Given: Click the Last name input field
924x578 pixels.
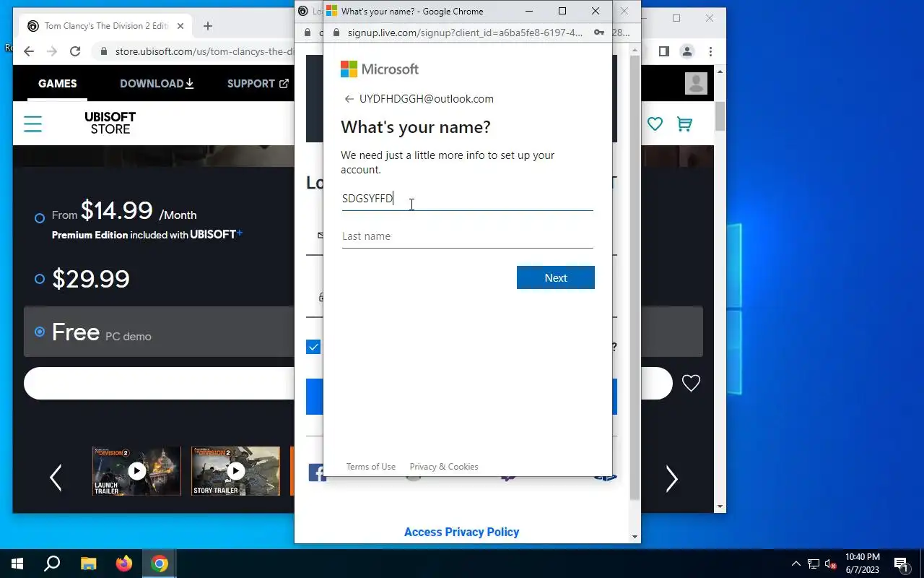Looking at the screenshot, I should tap(468, 236).
